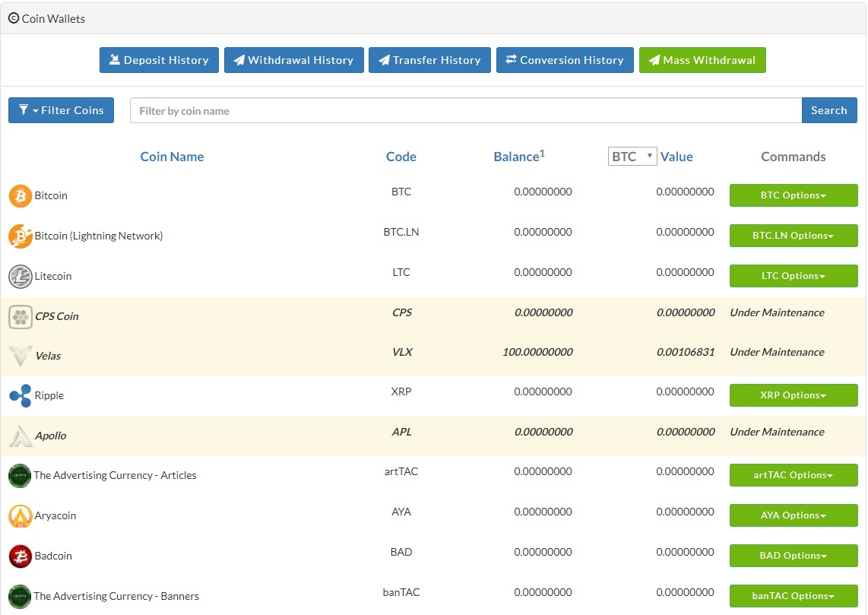Click the VLX code cell
The image size is (868, 615).
coord(402,352)
